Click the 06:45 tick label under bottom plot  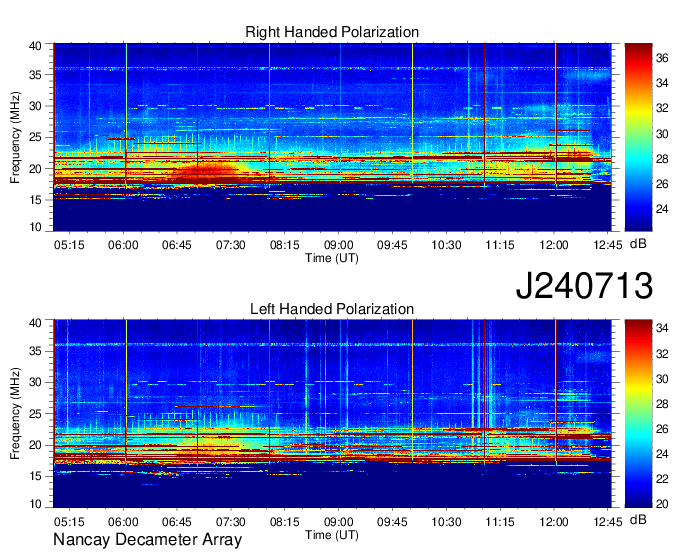177,522
